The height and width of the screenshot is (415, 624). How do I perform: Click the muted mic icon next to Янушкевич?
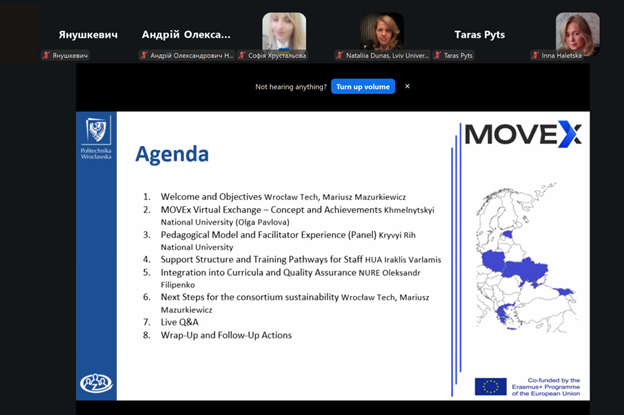pyautogui.click(x=46, y=56)
